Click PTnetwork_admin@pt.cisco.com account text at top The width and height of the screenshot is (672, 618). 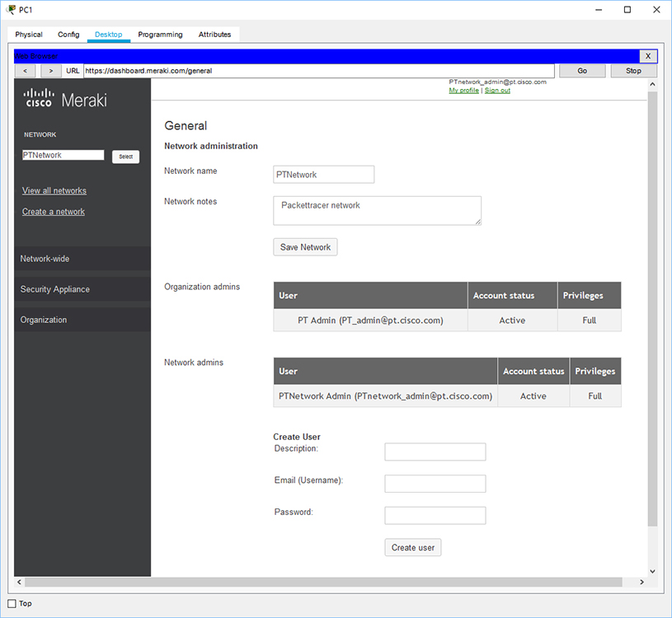(x=497, y=82)
